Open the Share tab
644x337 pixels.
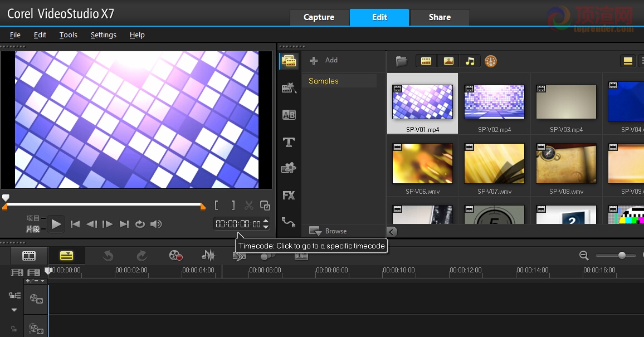(x=440, y=17)
